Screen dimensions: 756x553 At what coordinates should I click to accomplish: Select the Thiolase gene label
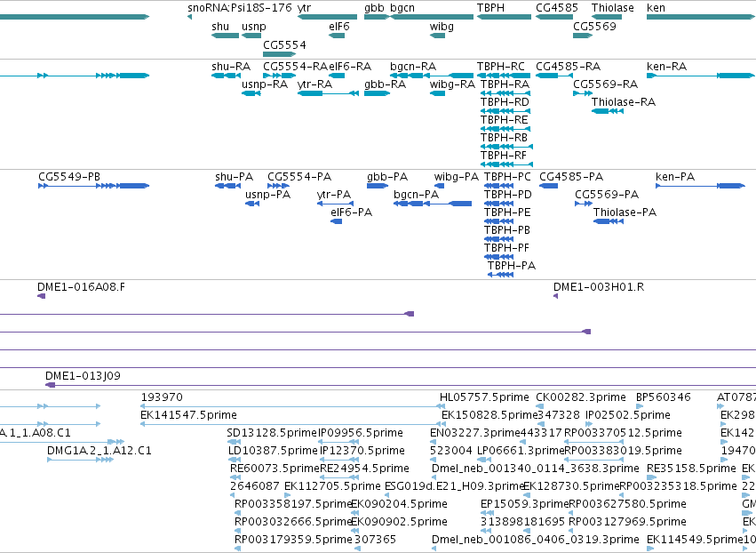pos(612,8)
